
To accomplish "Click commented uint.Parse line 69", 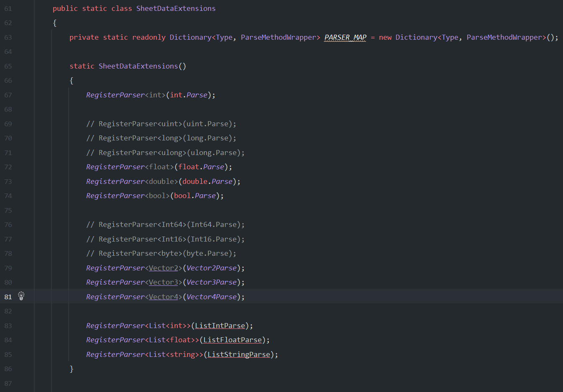I will tap(161, 124).
